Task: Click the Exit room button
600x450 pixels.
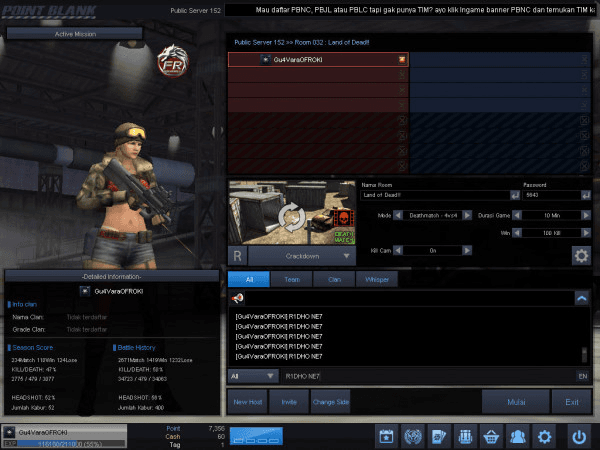Action: (x=572, y=402)
